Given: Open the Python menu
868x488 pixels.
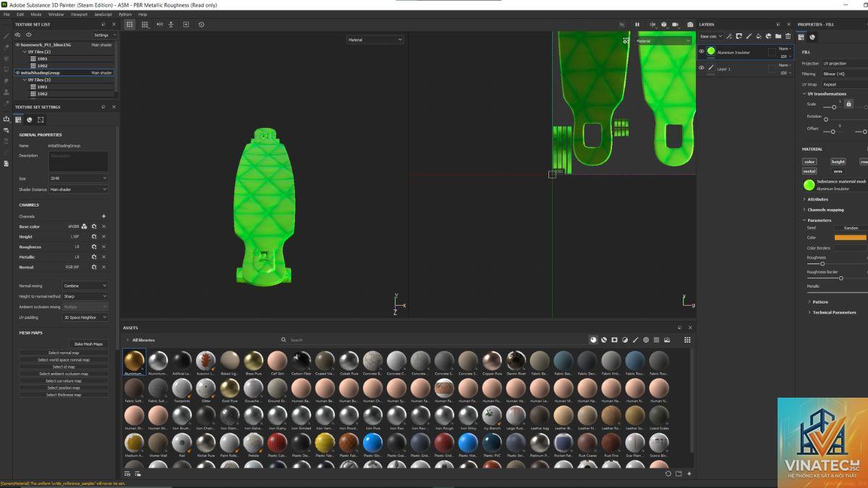Looking at the screenshot, I should (x=125, y=14).
